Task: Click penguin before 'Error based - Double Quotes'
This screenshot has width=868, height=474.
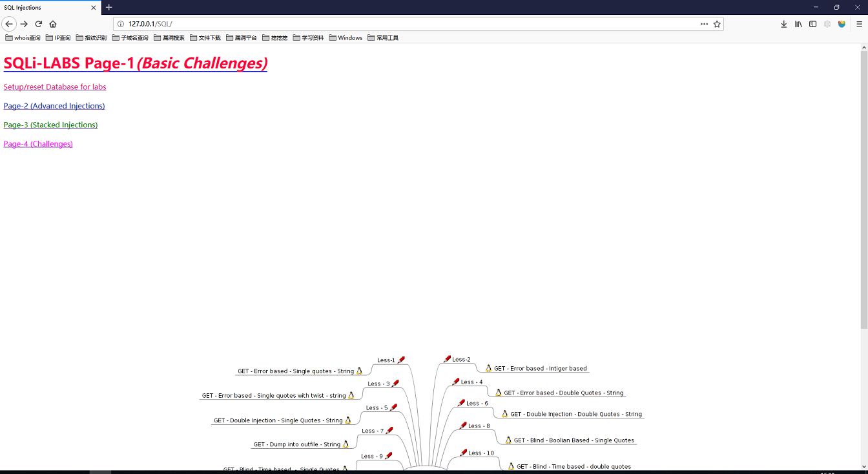Action: tap(498, 392)
